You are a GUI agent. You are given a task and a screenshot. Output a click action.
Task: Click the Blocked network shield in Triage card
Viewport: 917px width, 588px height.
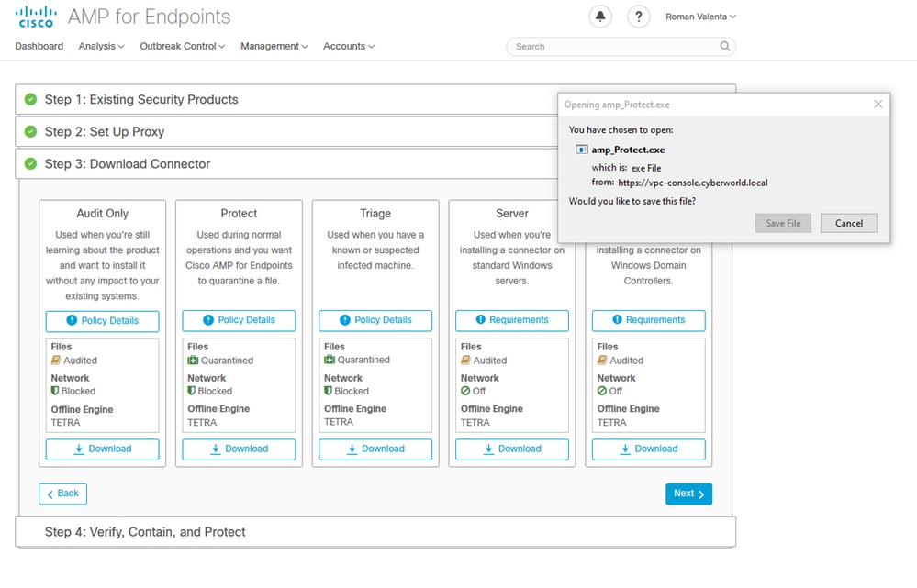328,391
